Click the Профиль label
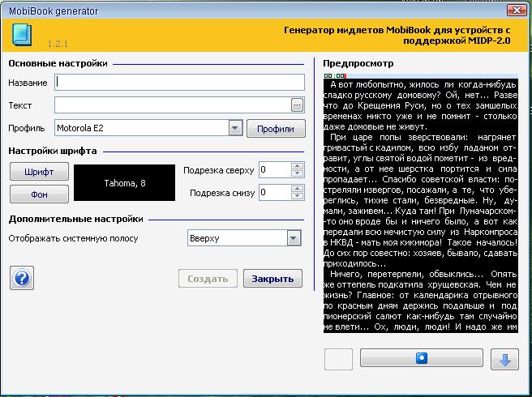This screenshot has width=532, height=397. [x=27, y=128]
